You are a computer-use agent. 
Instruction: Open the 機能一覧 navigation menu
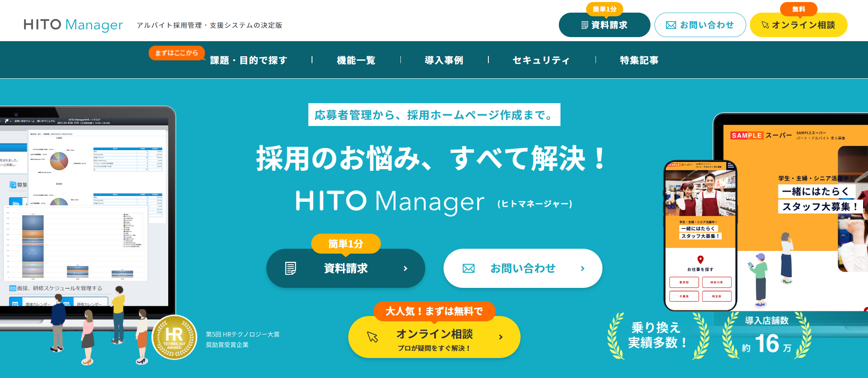point(356,60)
